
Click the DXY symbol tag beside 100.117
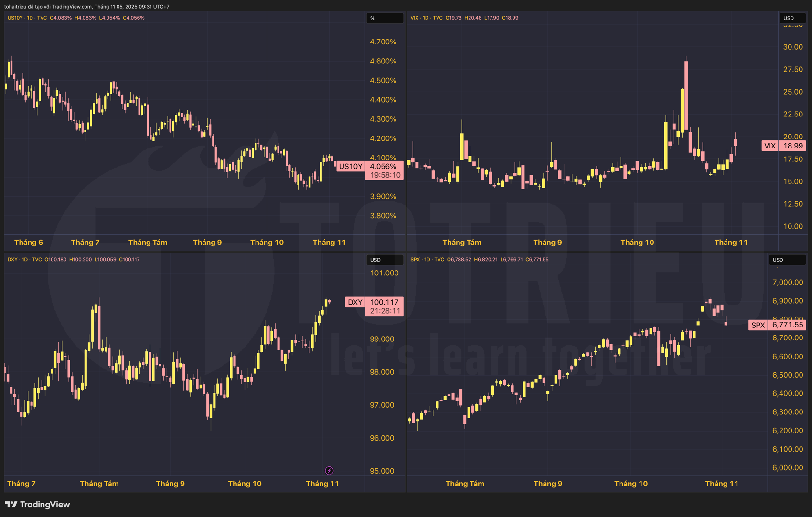pos(355,302)
